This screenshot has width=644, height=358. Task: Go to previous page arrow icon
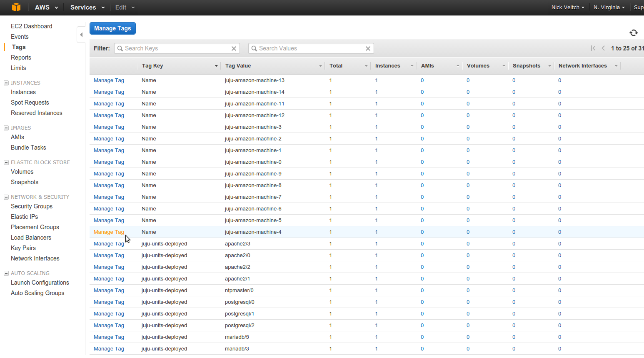pyautogui.click(x=603, y=48)
